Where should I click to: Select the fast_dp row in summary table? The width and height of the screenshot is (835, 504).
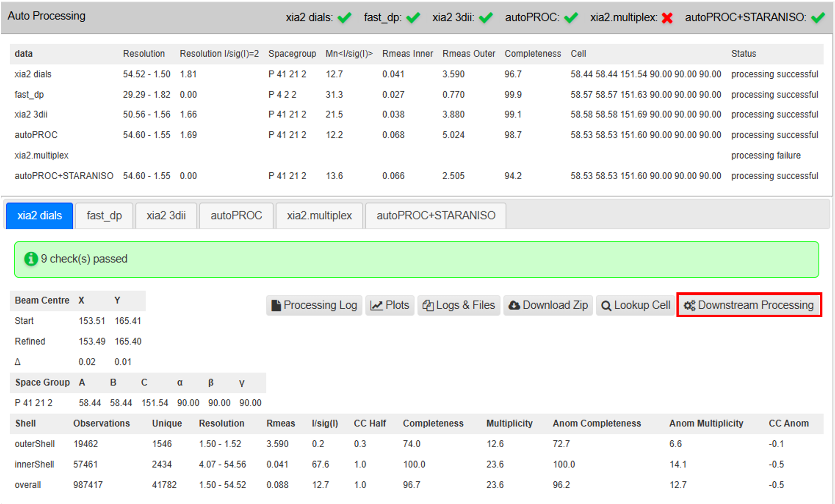(x=417, y=94)
